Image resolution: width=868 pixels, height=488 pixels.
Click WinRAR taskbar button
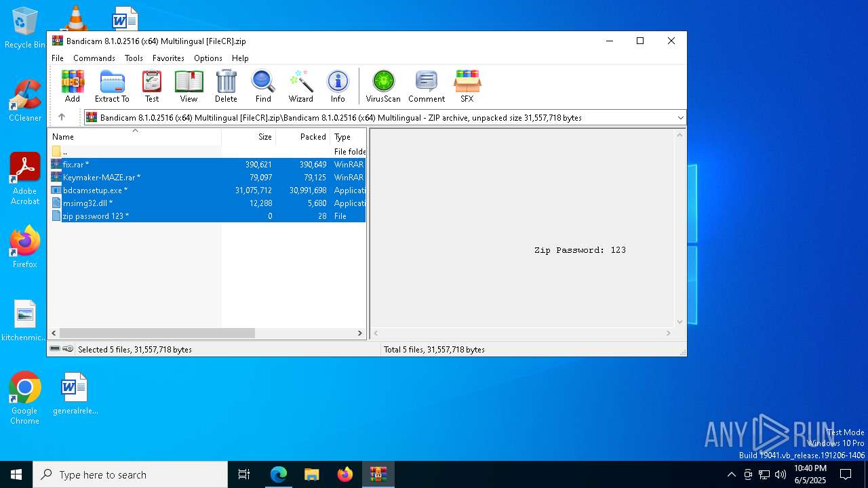[378, 474]
